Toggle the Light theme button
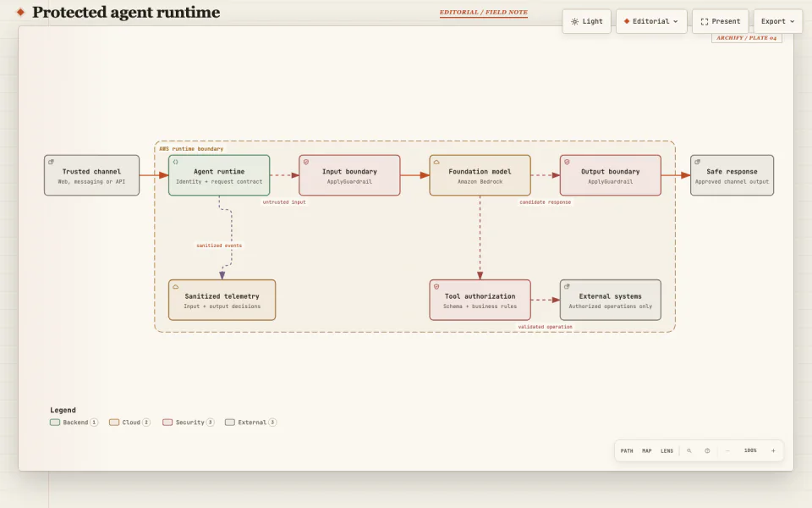The width and height of the screenshot is (812, 508). pyautogui.click(x=587, y=21)
